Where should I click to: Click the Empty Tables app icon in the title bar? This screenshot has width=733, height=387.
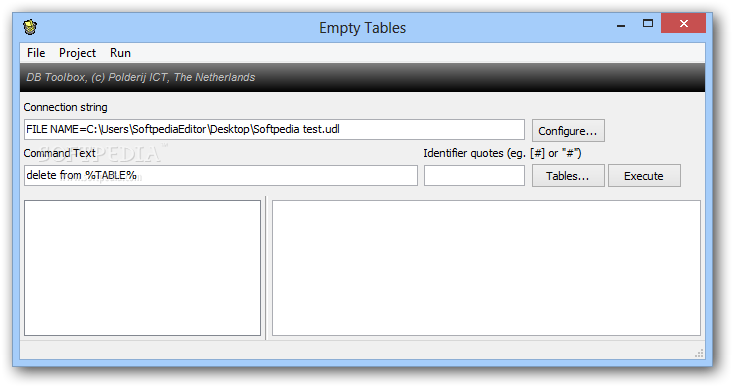point(30,27)
